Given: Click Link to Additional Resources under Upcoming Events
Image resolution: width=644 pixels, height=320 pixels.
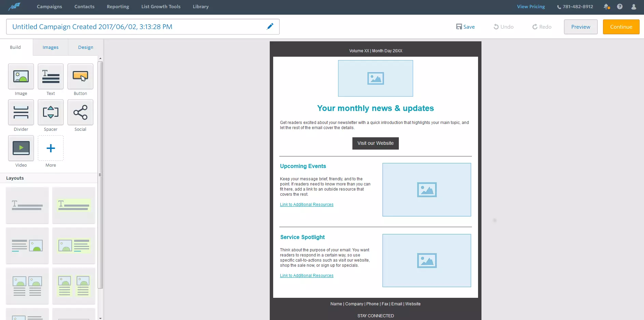Looking at the screenshot, I should (x=307, y=205).
